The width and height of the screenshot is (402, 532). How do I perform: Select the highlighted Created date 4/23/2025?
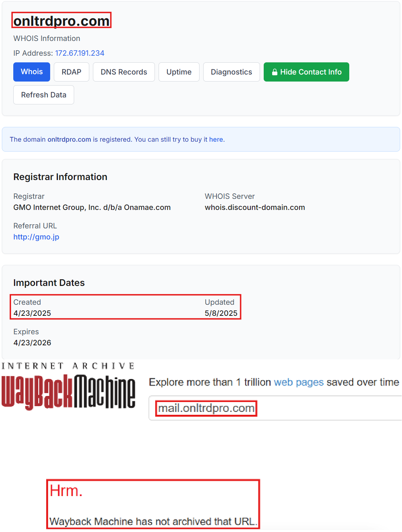click(x=32, y=313)
